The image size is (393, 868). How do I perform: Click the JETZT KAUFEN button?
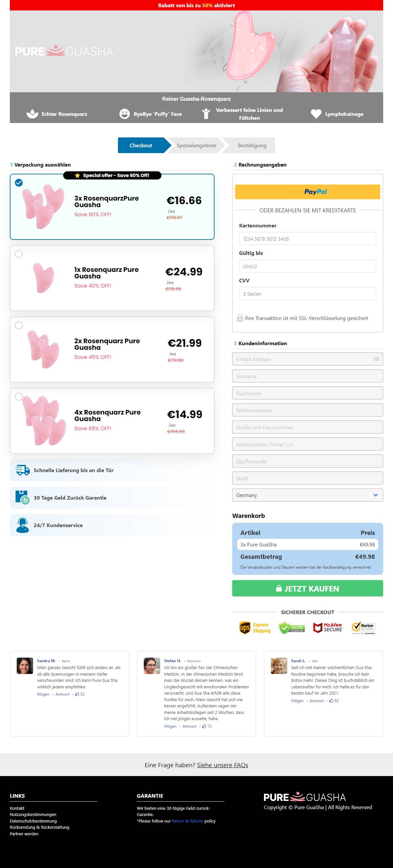pyautogui.click(x=307, y=588)
